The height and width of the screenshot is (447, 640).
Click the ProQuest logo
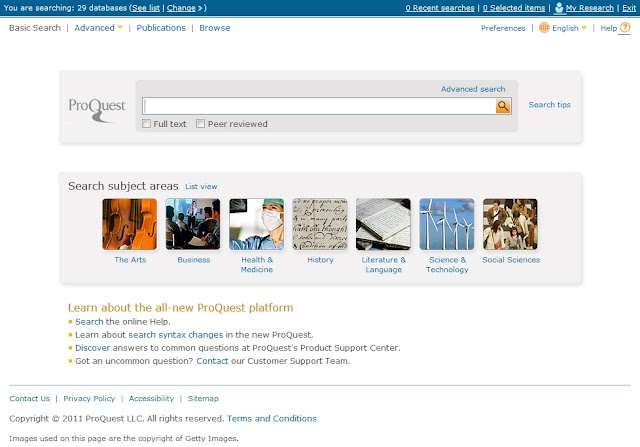point(97,109)
